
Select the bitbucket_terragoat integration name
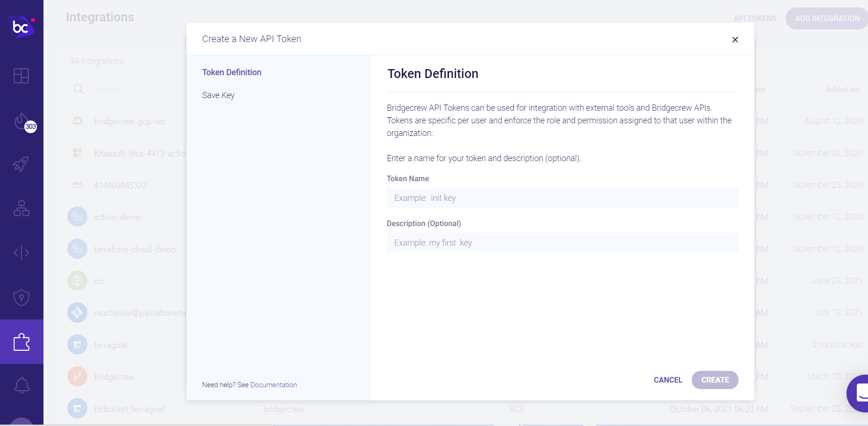coord(129,409)
